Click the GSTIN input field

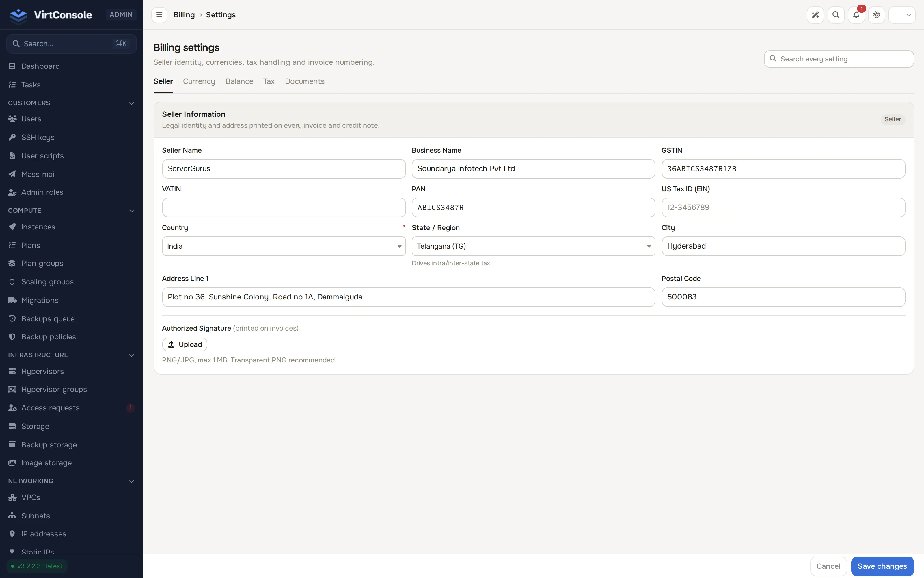point(783,168)
